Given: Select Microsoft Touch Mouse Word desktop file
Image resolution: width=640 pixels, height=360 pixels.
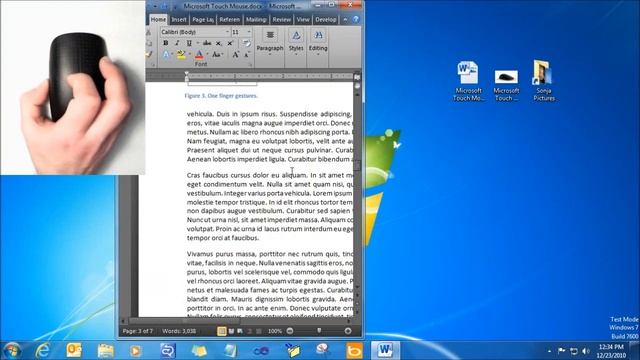Looking at the screenshot, I should pos(468,81).
